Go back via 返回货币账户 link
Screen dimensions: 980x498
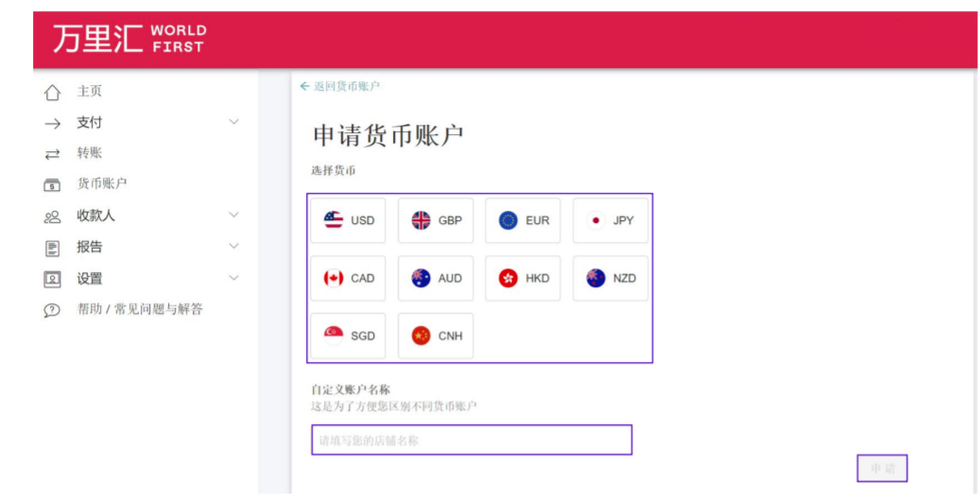point(340,86)
